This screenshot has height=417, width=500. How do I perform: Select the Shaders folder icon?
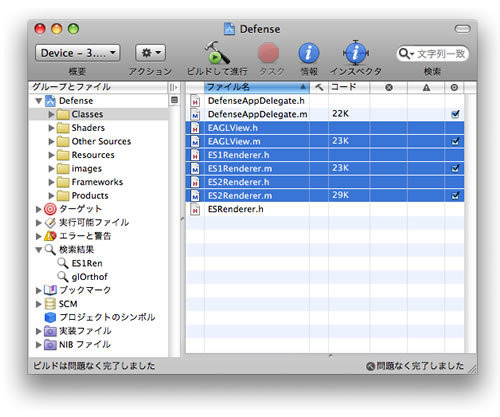tap(63, 128)
